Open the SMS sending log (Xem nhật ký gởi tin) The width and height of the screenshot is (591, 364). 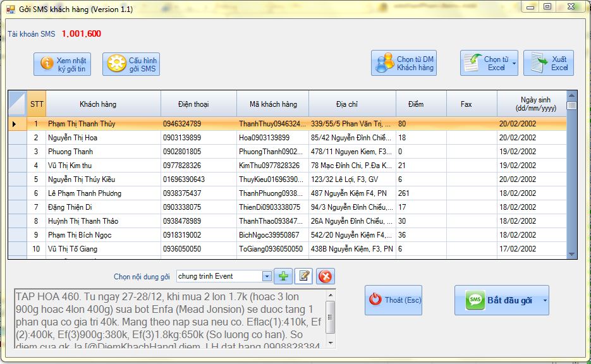click(x=62, y=64)
